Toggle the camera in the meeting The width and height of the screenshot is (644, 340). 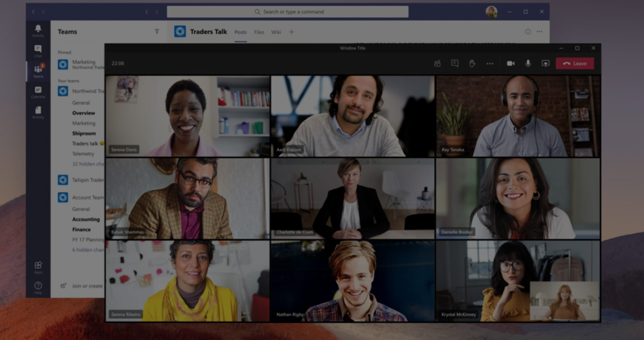pos(511,64)
